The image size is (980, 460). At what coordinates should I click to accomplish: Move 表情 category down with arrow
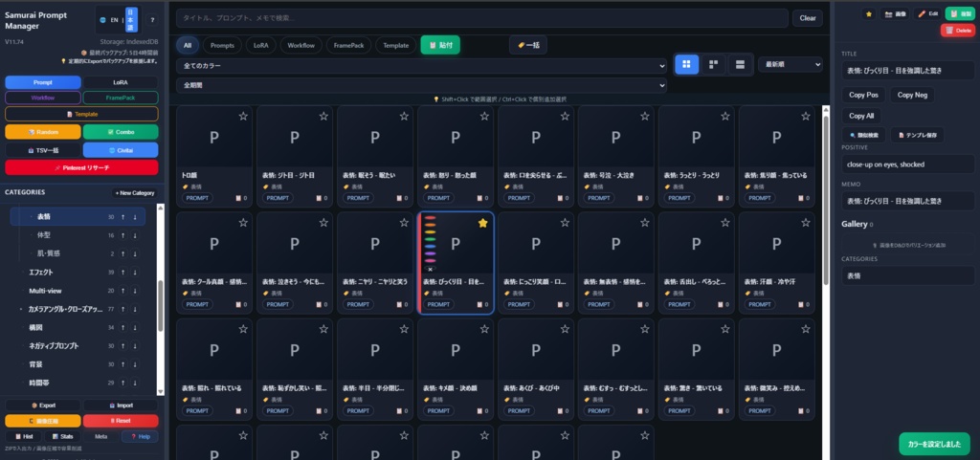coord(135,217)
